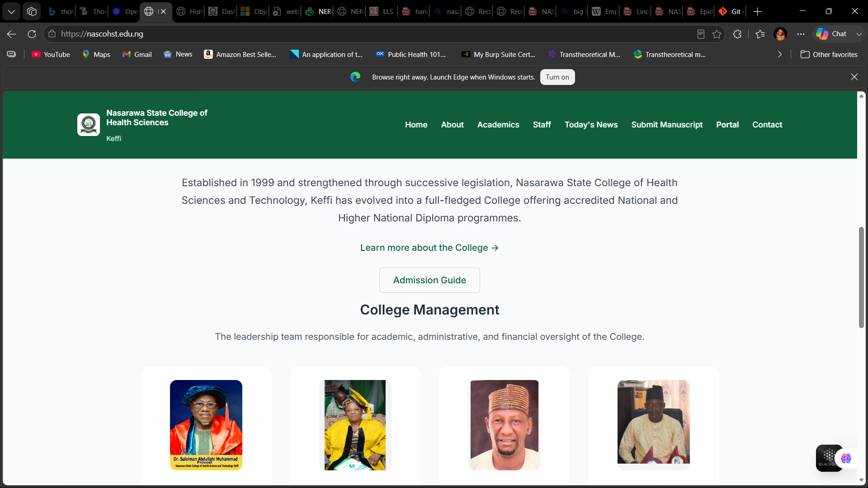The image size is (868, 488).
Task: Switch to the 'big' tab
Action: point(572,12)
